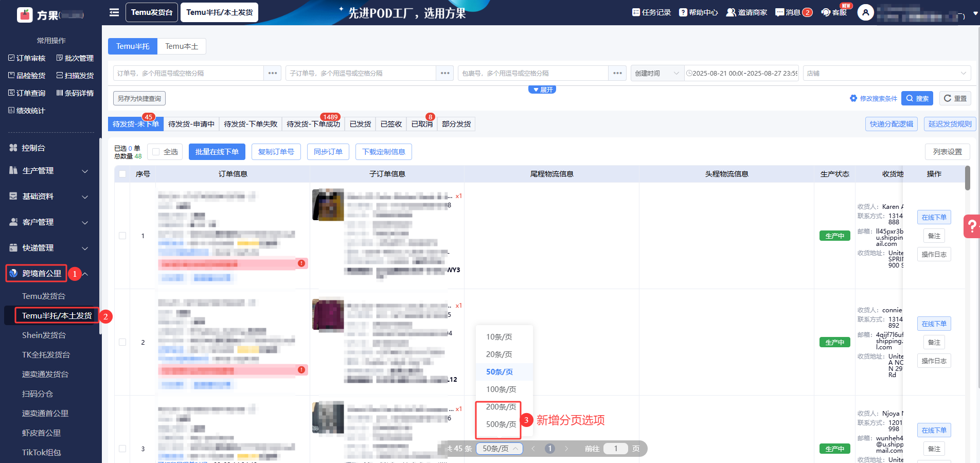The width and height of the screenshot is (980, 463).
Task: Click the 复制订单号 button
Action: click(x=276, y=152)
